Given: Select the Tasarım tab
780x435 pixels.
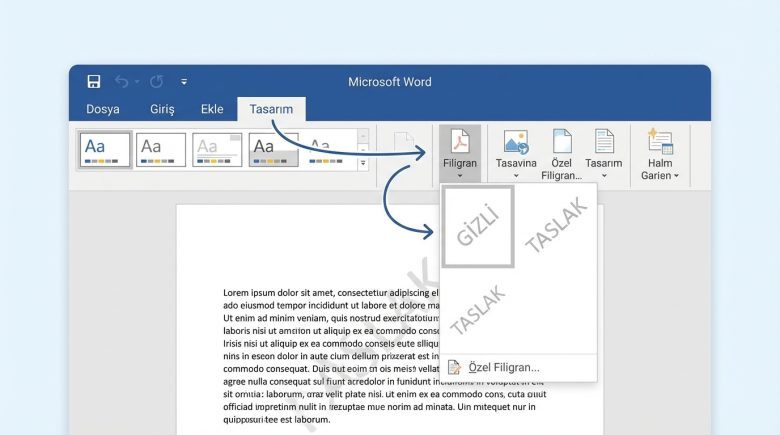Looking at the screenshot, I should [x=271, y=109].
